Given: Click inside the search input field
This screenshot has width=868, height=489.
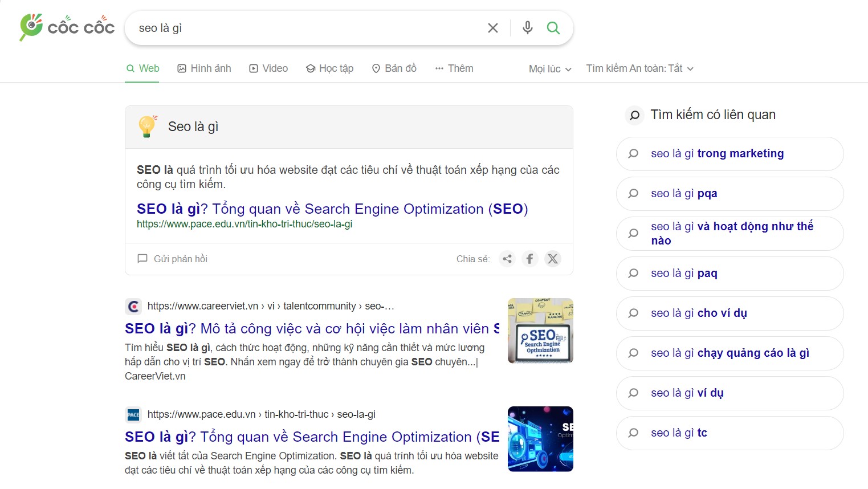Looking at the screenshot, I should 308,28.
